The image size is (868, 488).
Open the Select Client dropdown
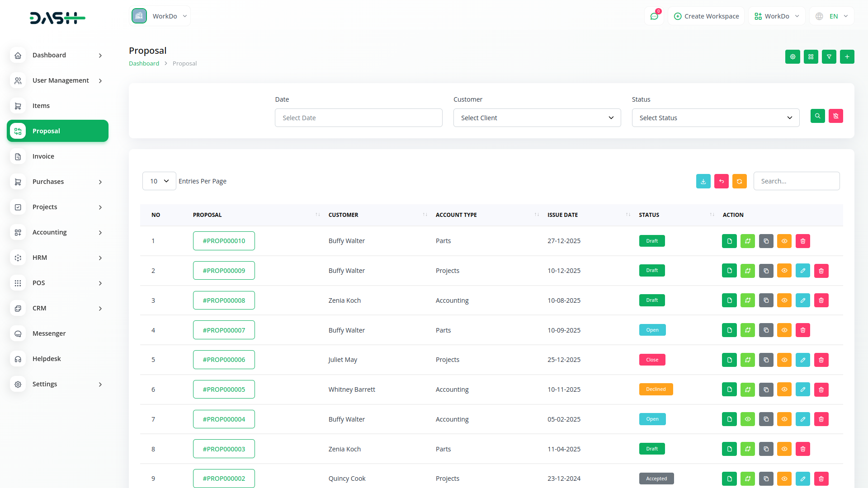tap(537, 117)
